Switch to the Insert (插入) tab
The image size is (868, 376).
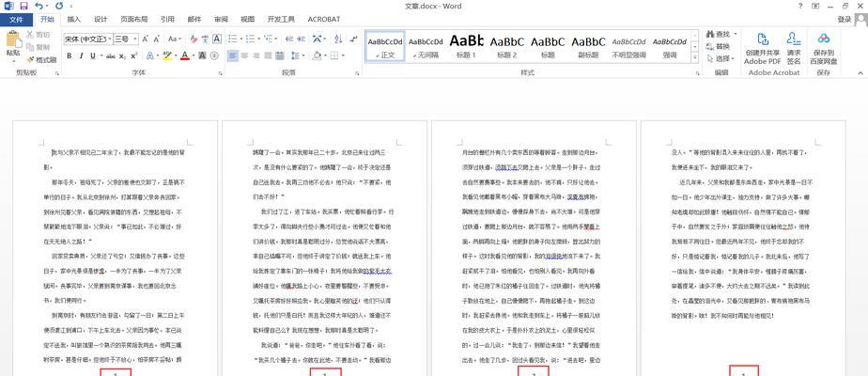pos(73,20)
